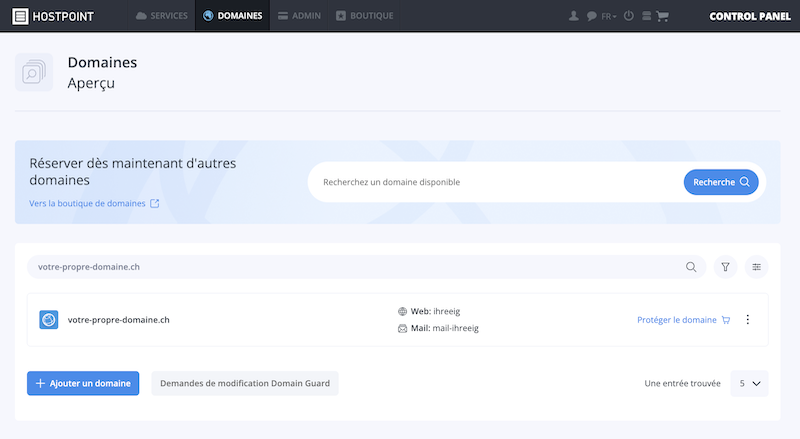The height and width of the screenshot is (439, 800).
Task: Click the Domaines overview page icon
Action: pos(34,72)
